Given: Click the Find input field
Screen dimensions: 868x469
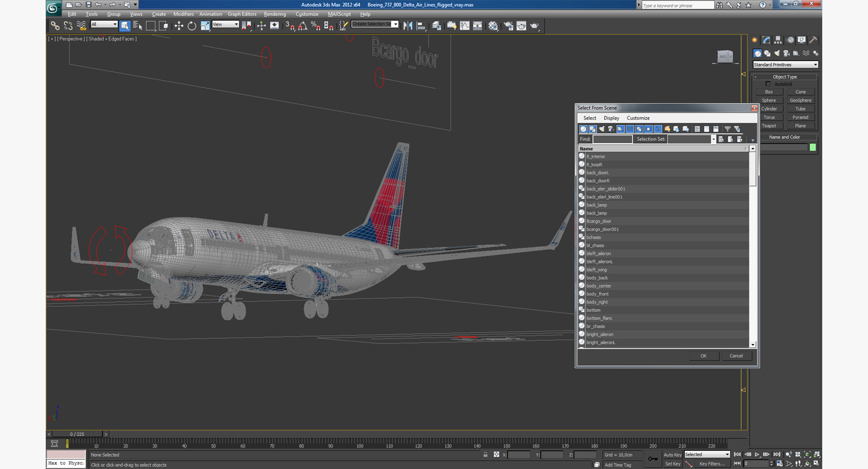Looking at the screenshot, I should tap(612, 139).
